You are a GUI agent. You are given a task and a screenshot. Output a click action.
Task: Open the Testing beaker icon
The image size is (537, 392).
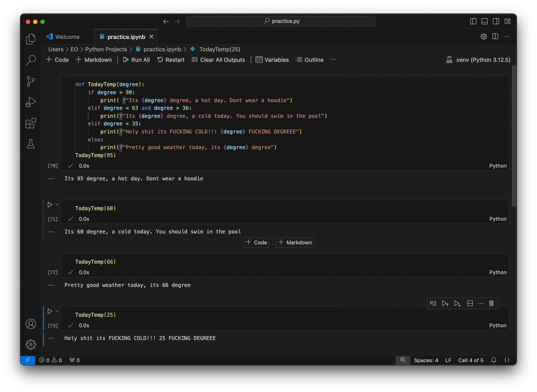pyautogui.click(x=31, y=144)
